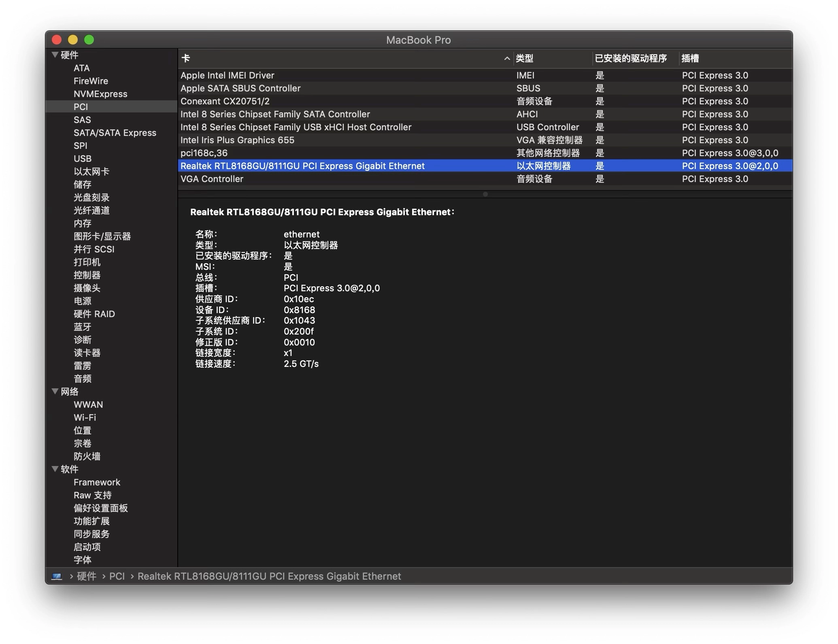Open 以太网卡 in the sidebar
The height and width of the screenshot is (644, 838).
(111, 172)
